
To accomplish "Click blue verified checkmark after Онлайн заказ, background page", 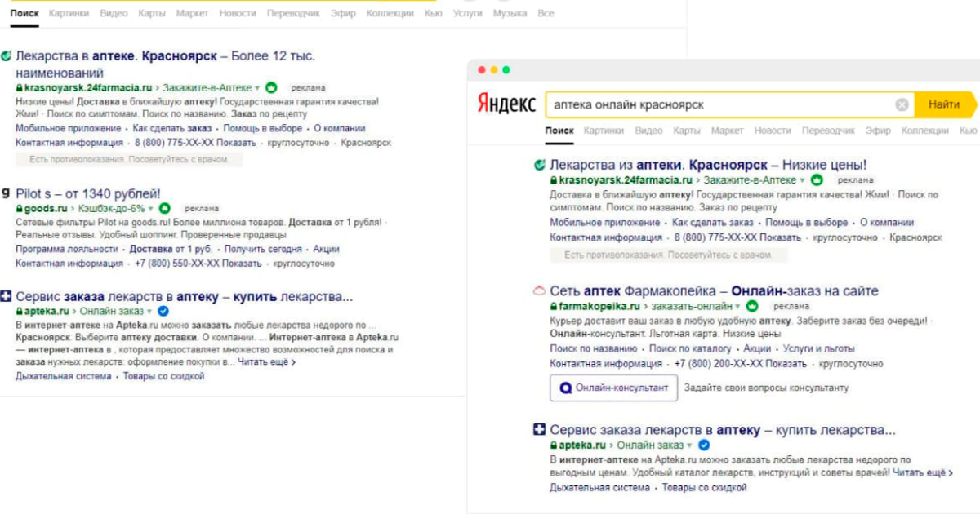I will 163,311.
